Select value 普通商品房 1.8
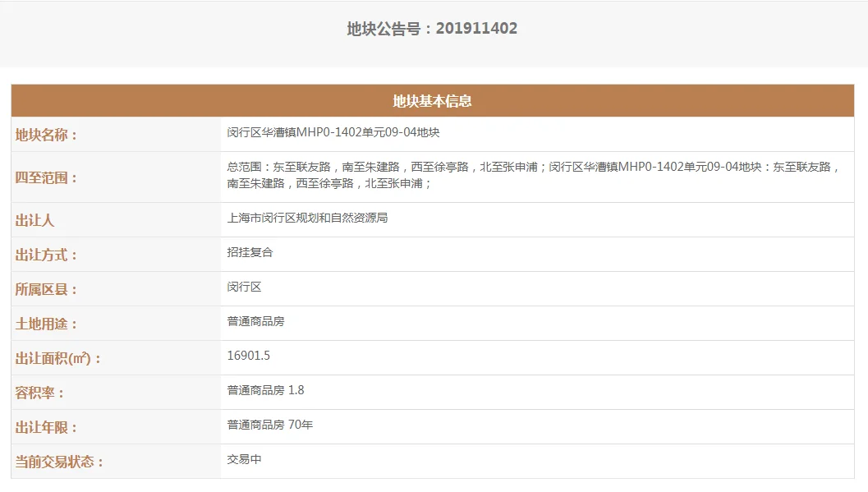Viewport: 868px width, 492px height. point(266,390)
